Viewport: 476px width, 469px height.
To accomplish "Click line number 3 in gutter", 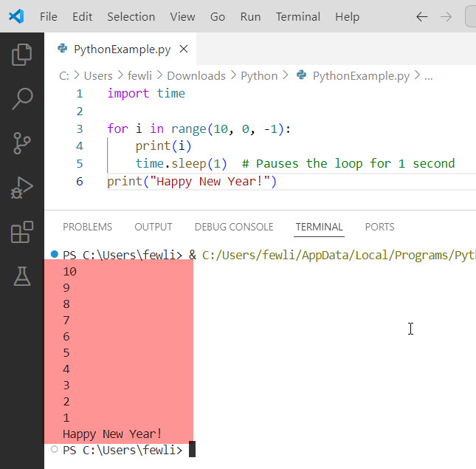I will [80, 129].
